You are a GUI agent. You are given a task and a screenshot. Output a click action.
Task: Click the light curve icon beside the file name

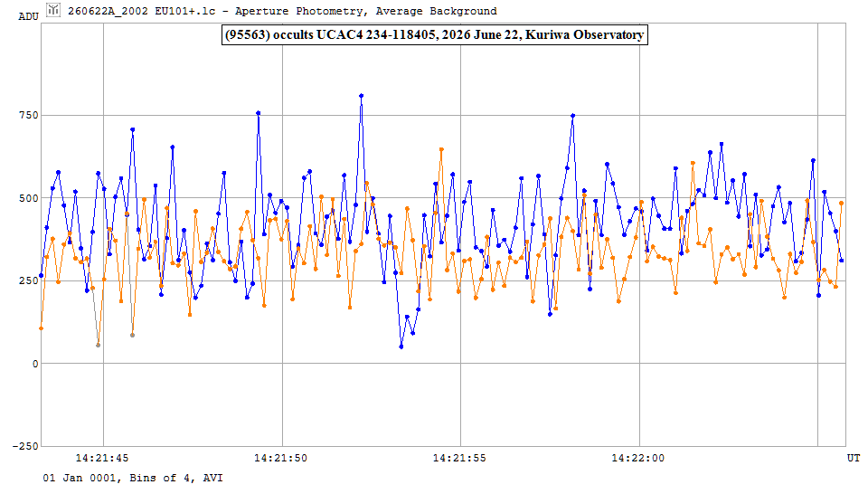(x=53, y=9)
